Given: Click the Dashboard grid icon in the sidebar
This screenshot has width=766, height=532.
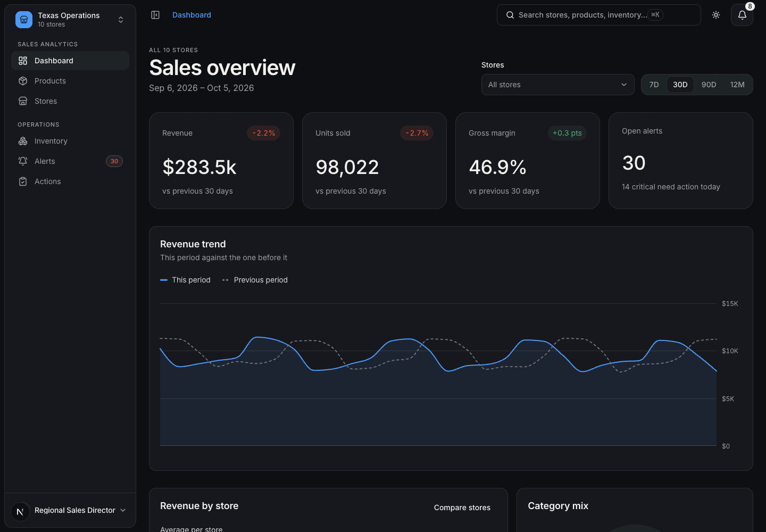Looking at the screenshot, I should coord(23,61).
